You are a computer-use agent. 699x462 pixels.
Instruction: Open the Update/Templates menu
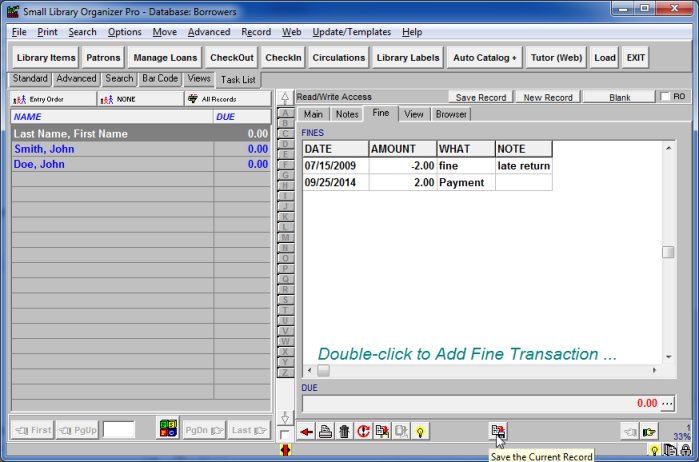tap(352, 32)
